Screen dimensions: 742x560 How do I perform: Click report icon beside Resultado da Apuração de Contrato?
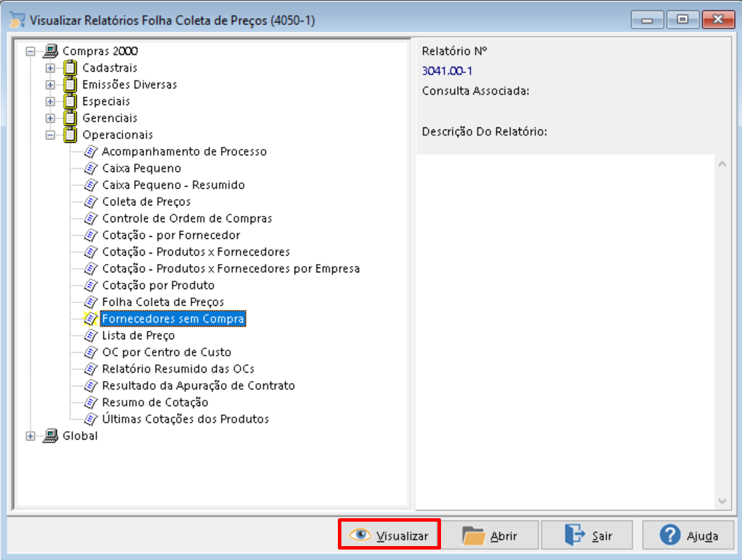point(91,385)
